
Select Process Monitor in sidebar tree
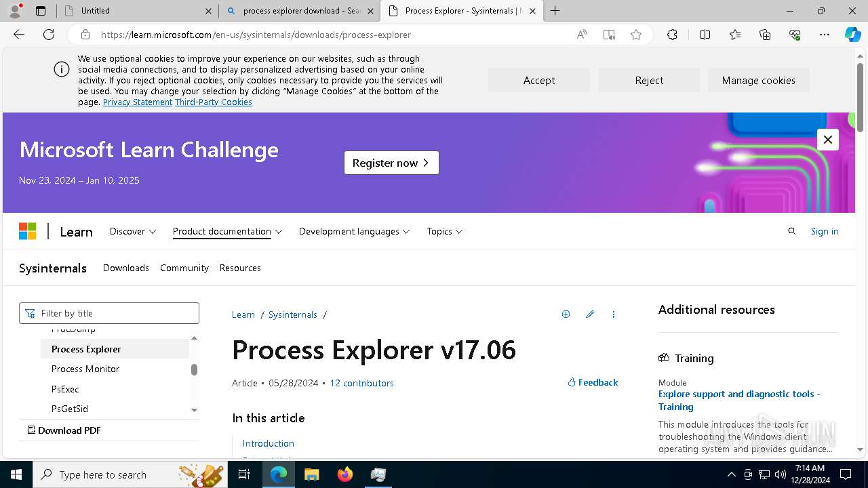click(x=85, y=369)
